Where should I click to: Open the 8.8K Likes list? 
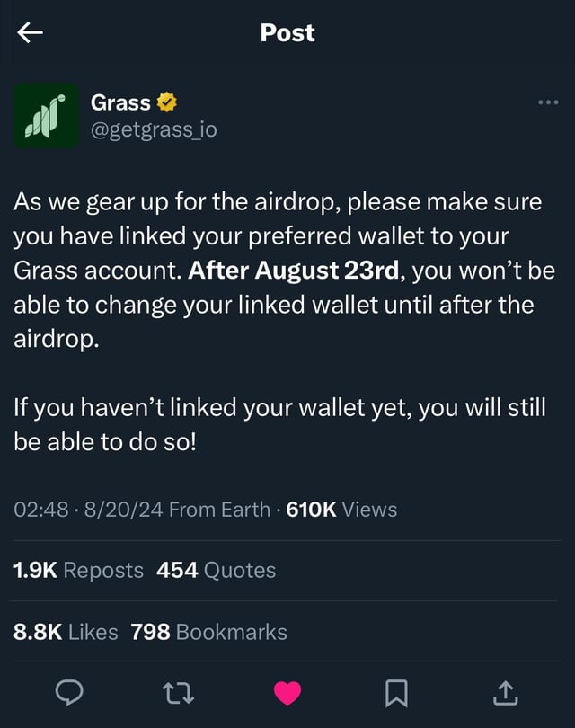66,632
